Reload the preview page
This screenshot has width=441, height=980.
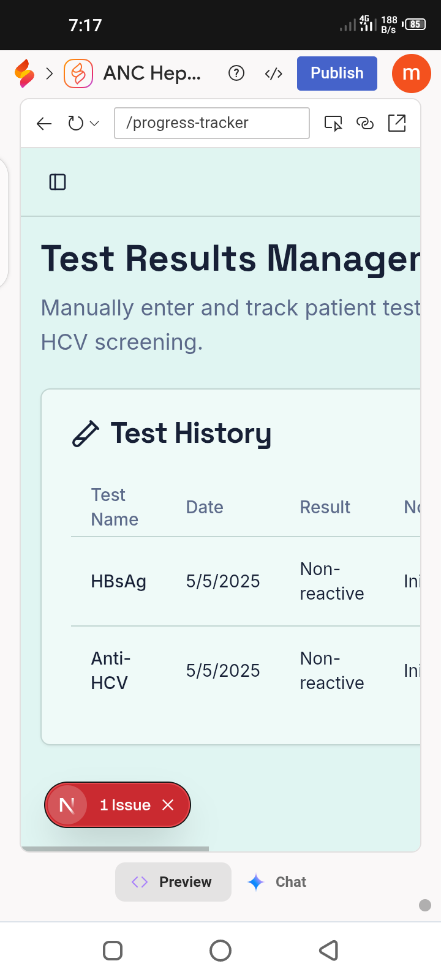(75, 124)
